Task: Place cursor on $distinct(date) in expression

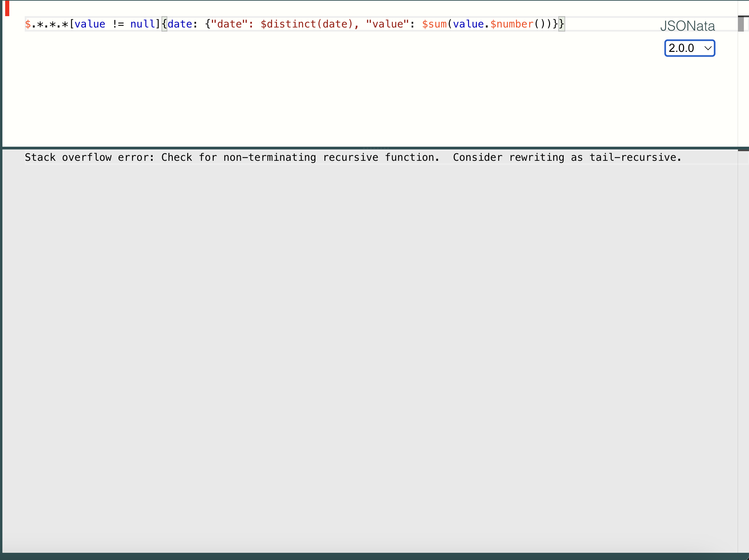Action: [306, 24]
